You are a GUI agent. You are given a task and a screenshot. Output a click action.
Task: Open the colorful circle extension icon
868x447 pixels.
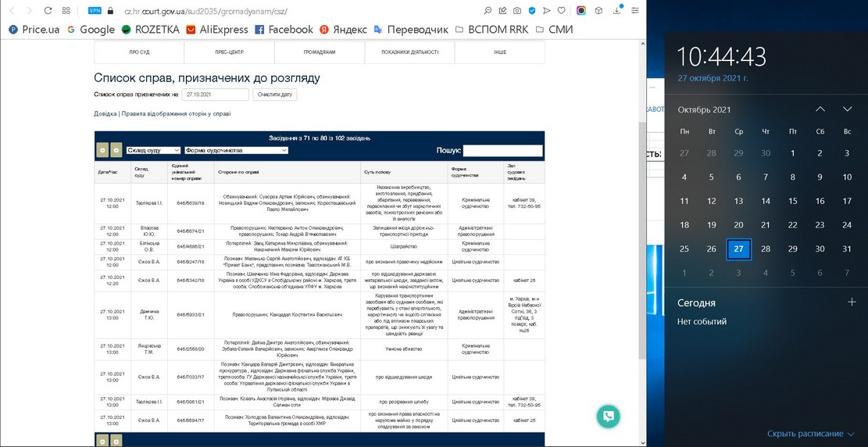(581, 10)
